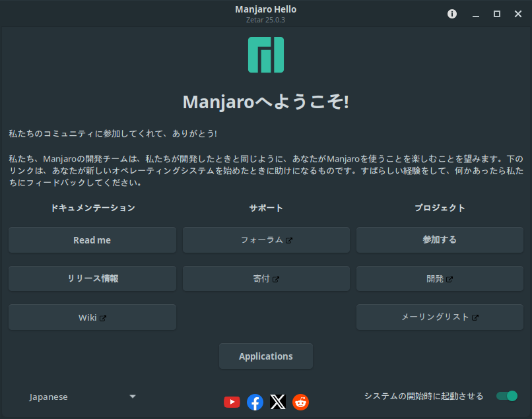
Task: Close the Manjaro Hello window
Action: pos(517,14)
